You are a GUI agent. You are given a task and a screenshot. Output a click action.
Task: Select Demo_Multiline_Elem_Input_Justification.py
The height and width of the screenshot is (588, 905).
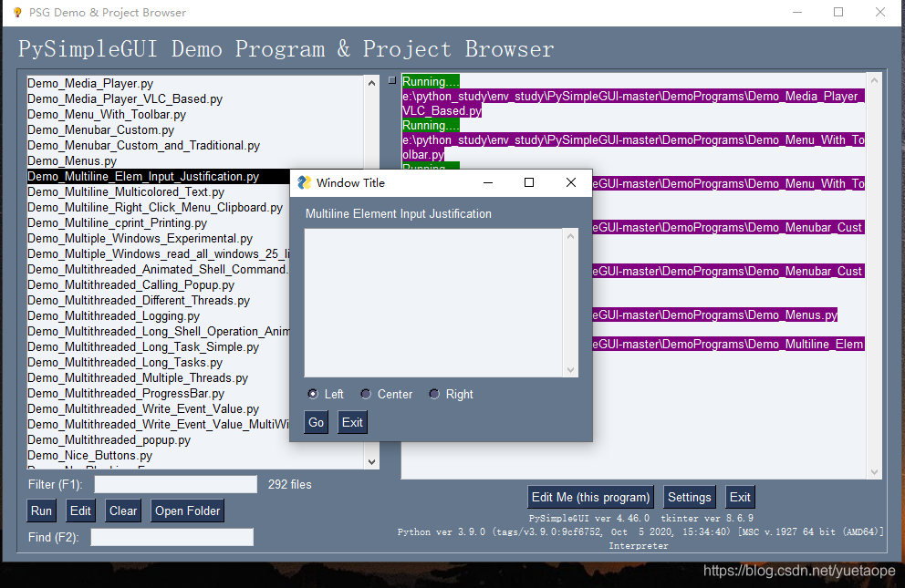point(158,177)
